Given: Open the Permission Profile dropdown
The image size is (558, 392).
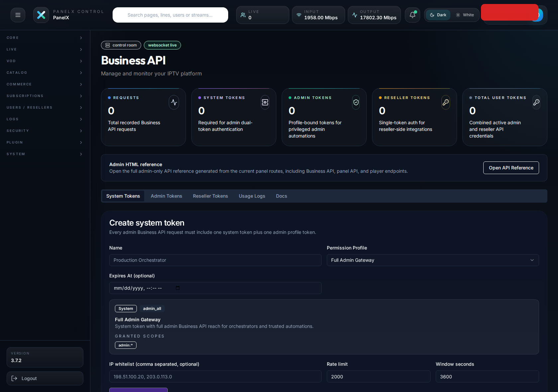Looking at the screenshot, I should (432, 260).
